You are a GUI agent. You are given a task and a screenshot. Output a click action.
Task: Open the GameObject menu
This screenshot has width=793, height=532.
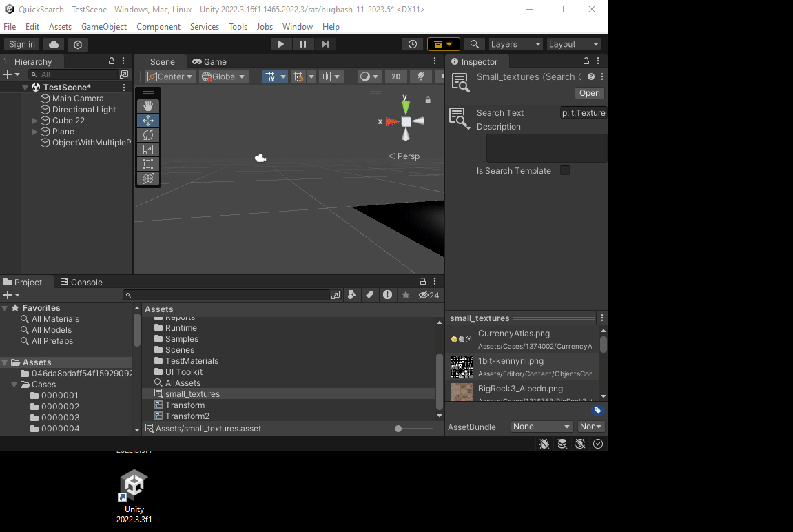coord(104,27)
